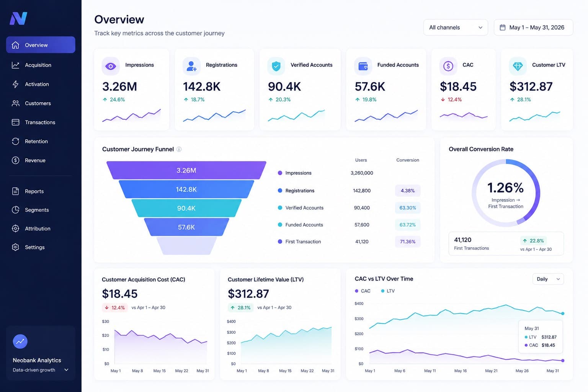Click the 24.6% growth on Impressions card
Screen dimensions: 588x392
click(x=114, y=100)
